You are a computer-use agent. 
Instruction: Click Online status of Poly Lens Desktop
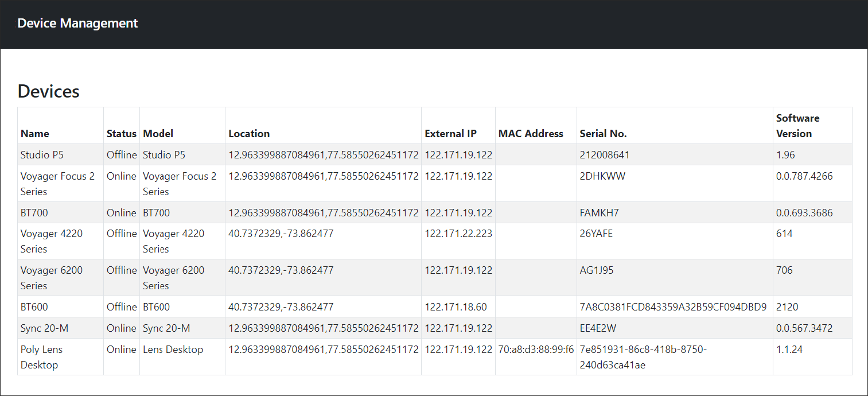(122, 350)
